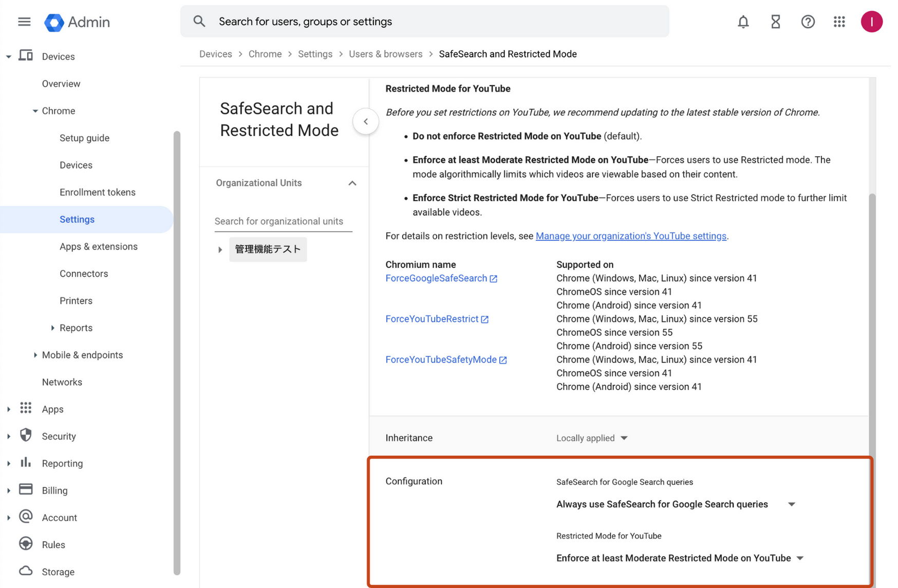Click the Reporting bar chart icon
Screen dimensions: 898x588
(x=26, y=463)
